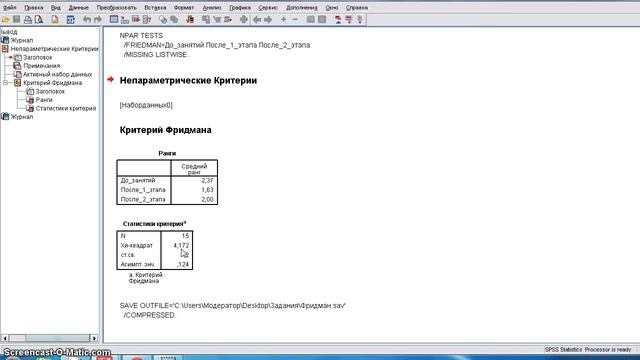Open the Данные menu
The height and width of the screenshot is (360, 640).
coord(78,7)
